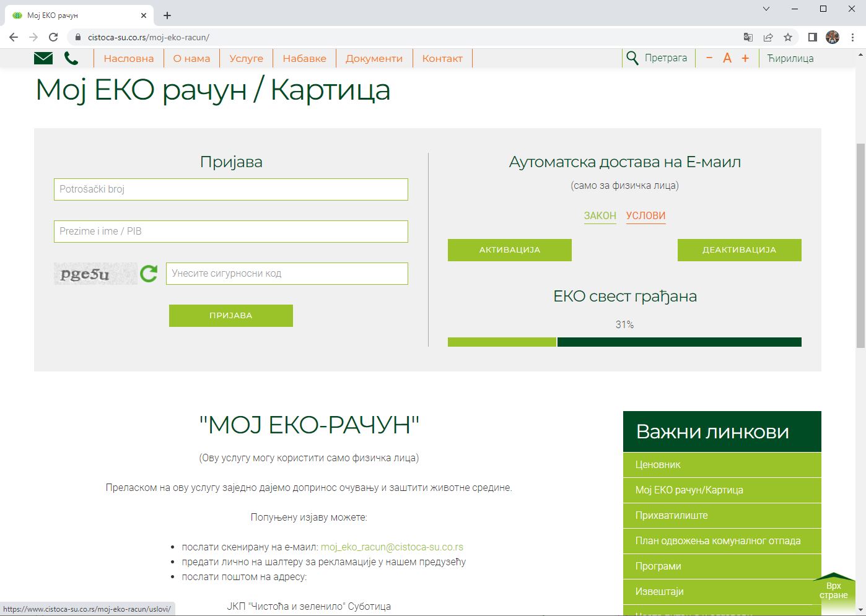
Task: Open the Документи menu item
Action: click(374, 58)
